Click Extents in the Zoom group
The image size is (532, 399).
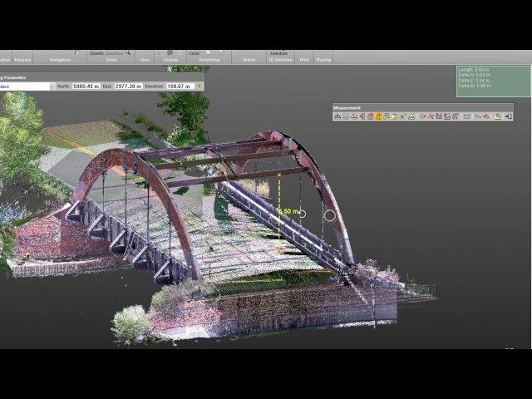[96, 53]
